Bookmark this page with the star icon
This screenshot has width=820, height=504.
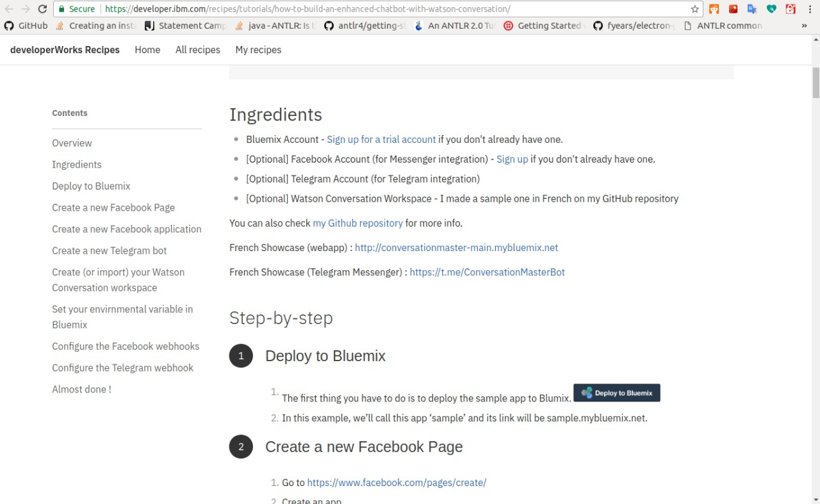click(694, 9)
